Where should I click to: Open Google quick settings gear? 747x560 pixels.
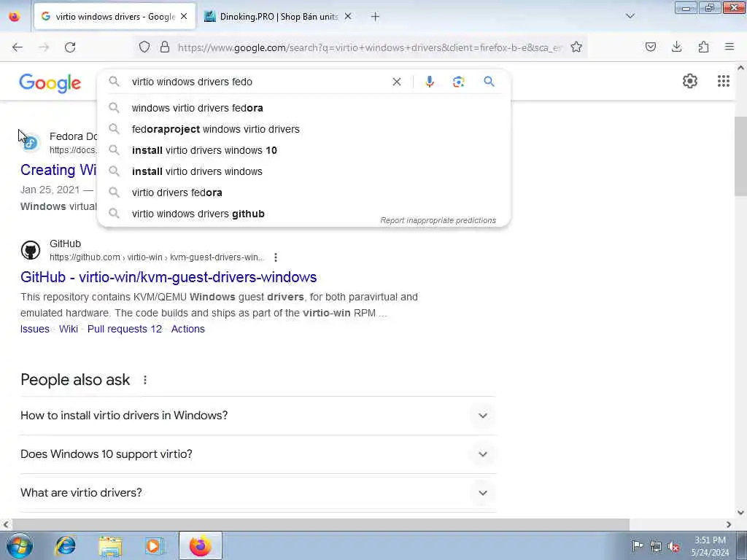pyautogui.click(x=689, y=81)
